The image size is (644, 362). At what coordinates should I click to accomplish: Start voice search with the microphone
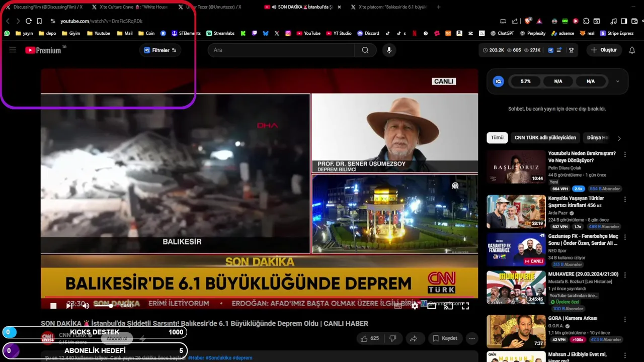388,50
